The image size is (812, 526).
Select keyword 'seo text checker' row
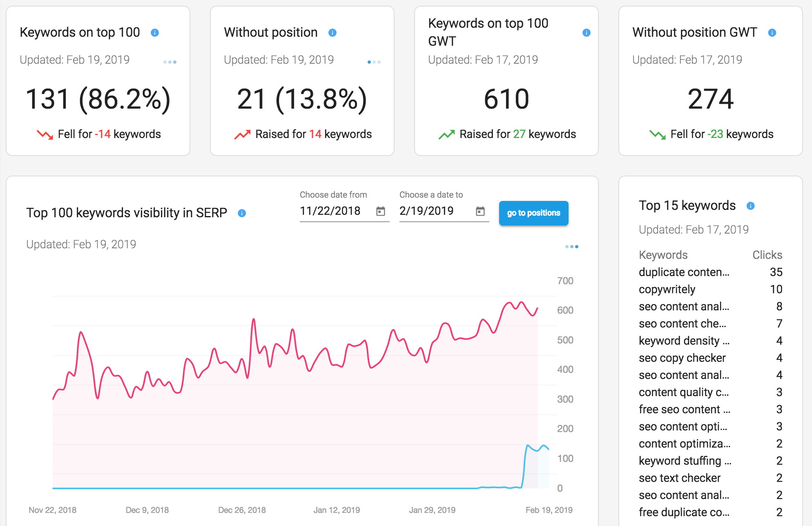pyautogui.click(x=711, y=478)
